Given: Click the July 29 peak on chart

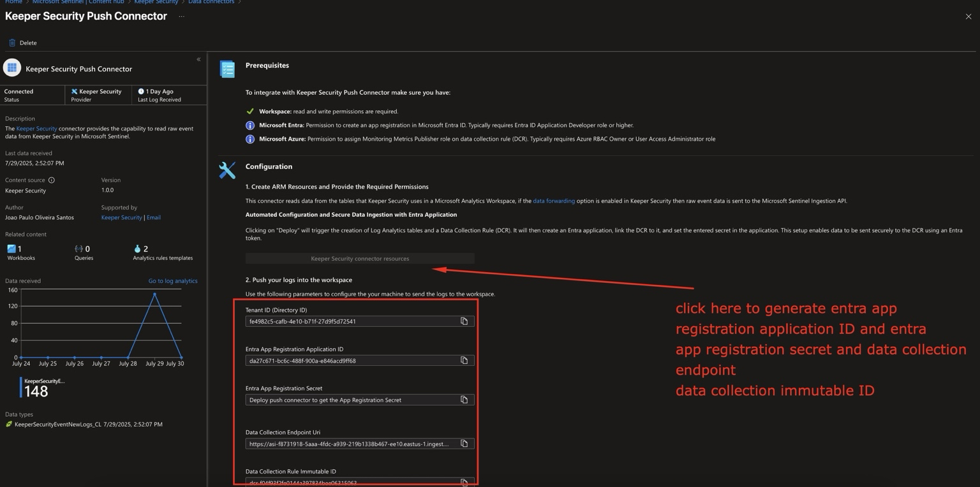Looking at the screenshot, I should click(x=154, y=294).
